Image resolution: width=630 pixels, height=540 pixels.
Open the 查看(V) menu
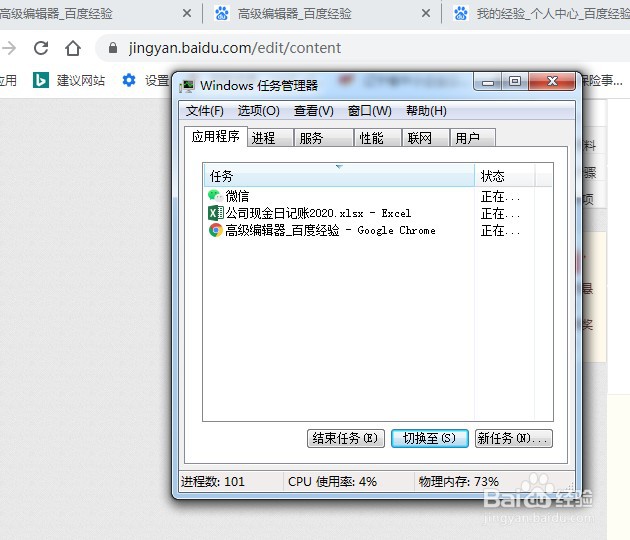tap(313, 111)
